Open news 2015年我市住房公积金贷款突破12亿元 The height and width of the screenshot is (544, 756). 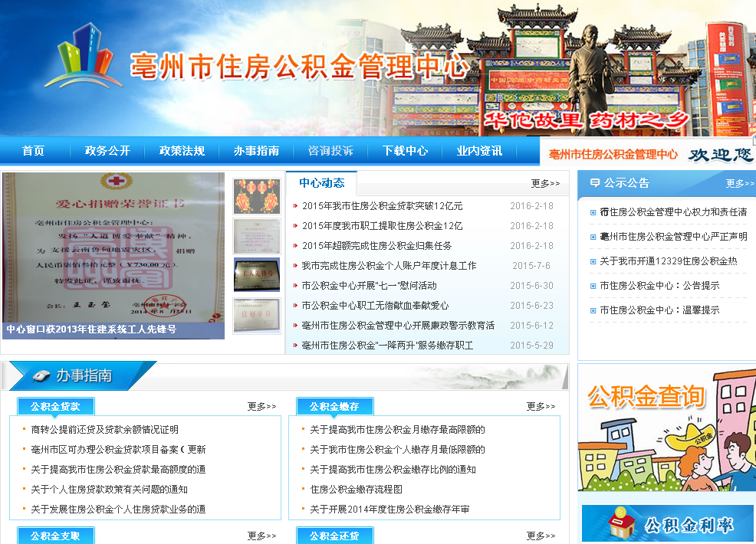[x=383, y=206]
